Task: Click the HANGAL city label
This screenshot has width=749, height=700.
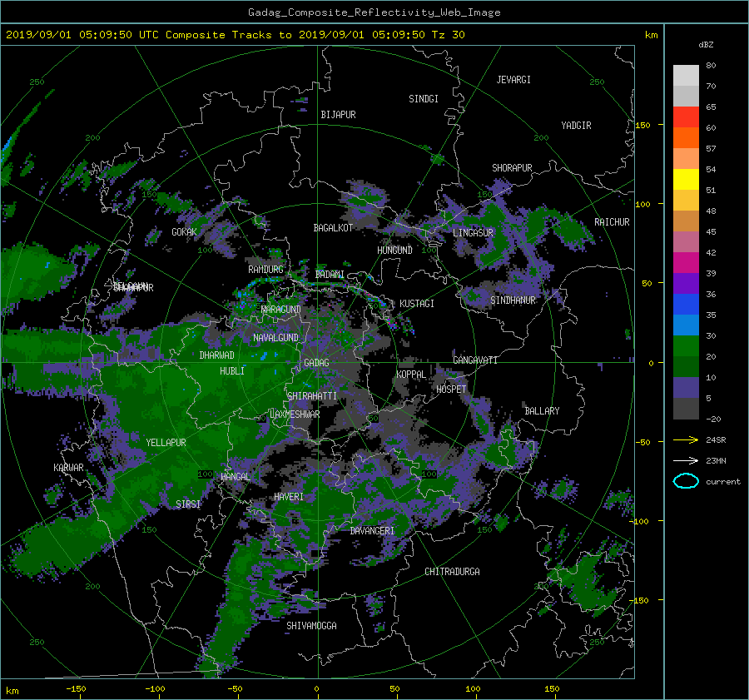Action: pyautogui.click(x=235, y=477)
